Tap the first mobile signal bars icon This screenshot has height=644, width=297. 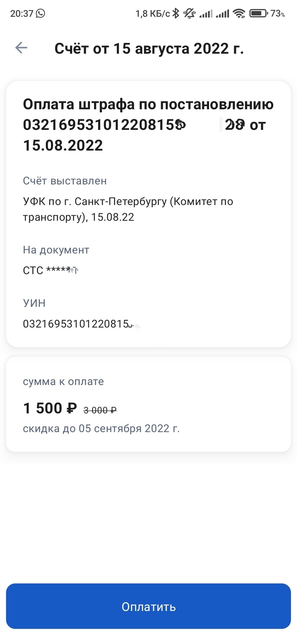point(206,14)
